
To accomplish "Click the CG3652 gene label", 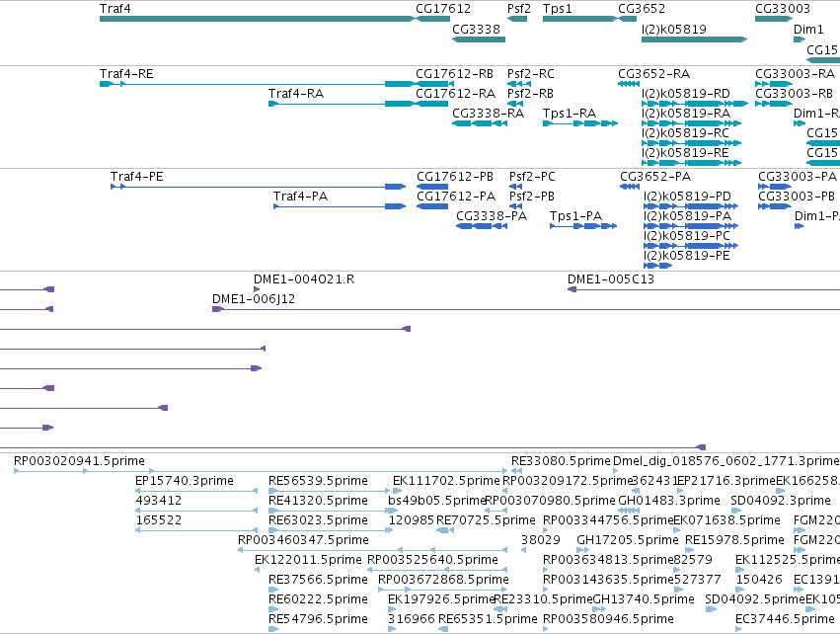I will tap(642, 9).
